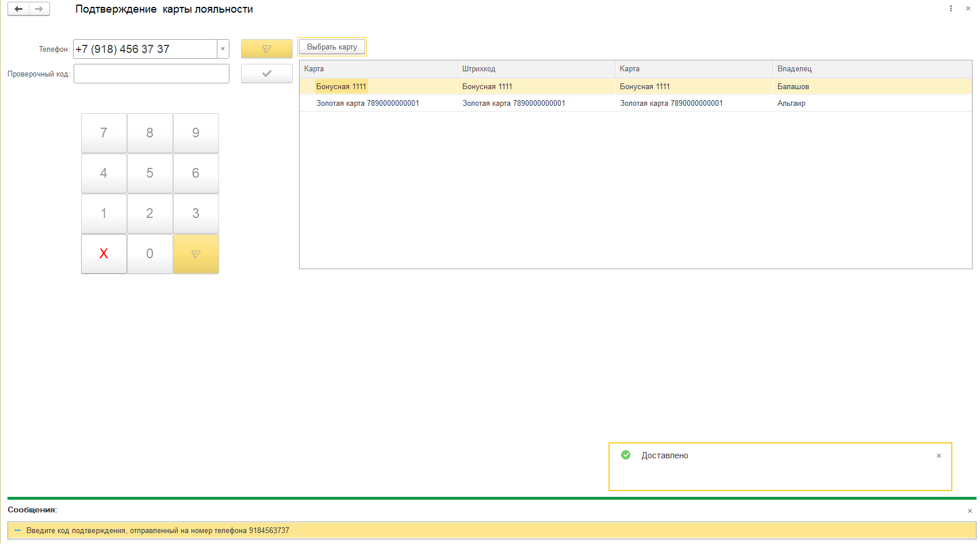The image size is (980, 544).
Task: Clear the phone number field
Action: pos(223,49)
